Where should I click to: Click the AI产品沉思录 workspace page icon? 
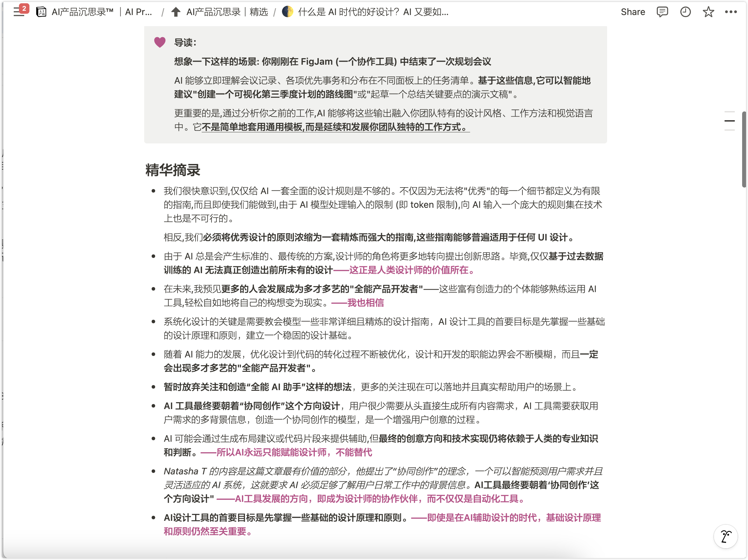point(41,12)
